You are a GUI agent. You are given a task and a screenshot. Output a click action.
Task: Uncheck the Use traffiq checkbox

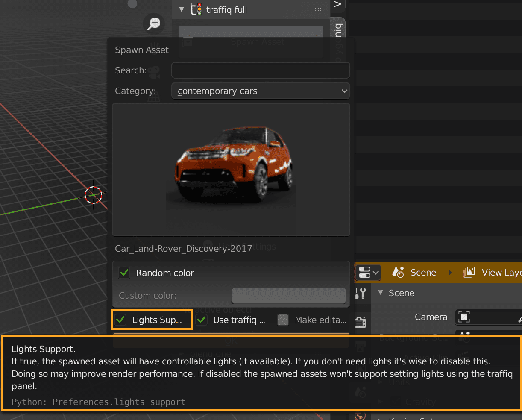tap(202, 320)
